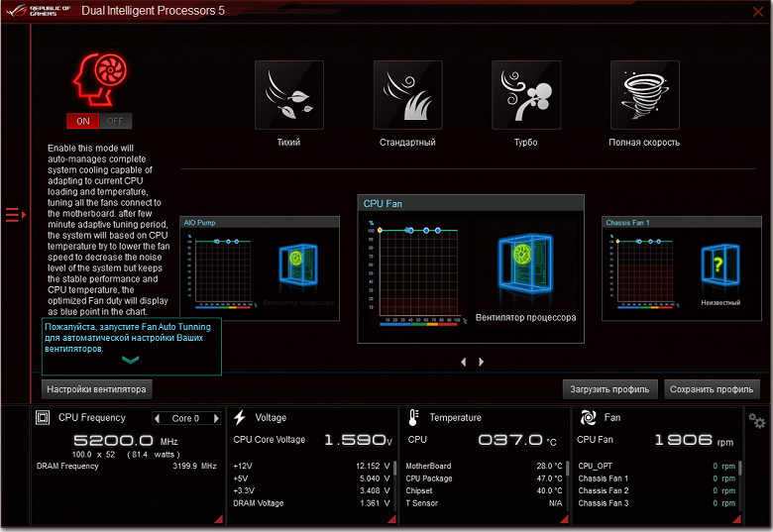
Task: Click the Fan panel scrollbar
Action: 740,467
